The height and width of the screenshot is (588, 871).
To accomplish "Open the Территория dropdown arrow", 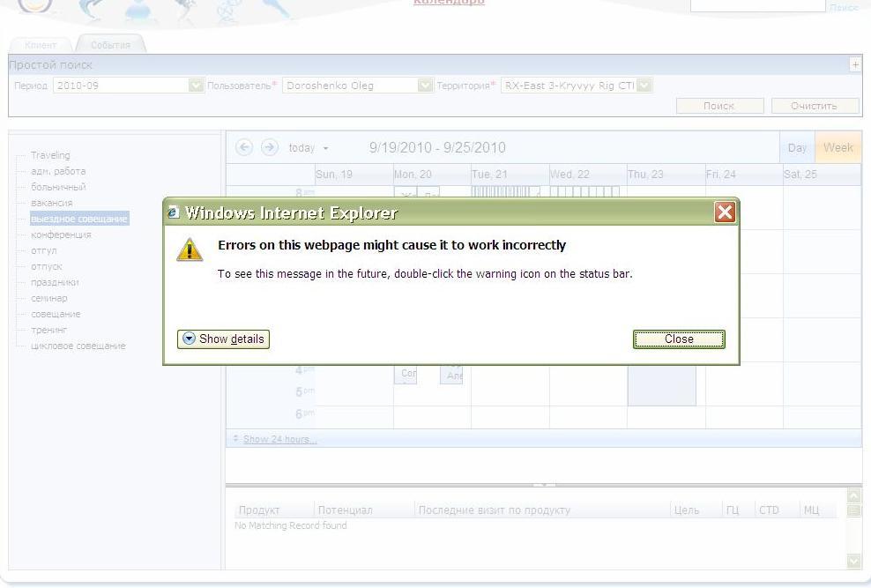I will tap(644, 86).
